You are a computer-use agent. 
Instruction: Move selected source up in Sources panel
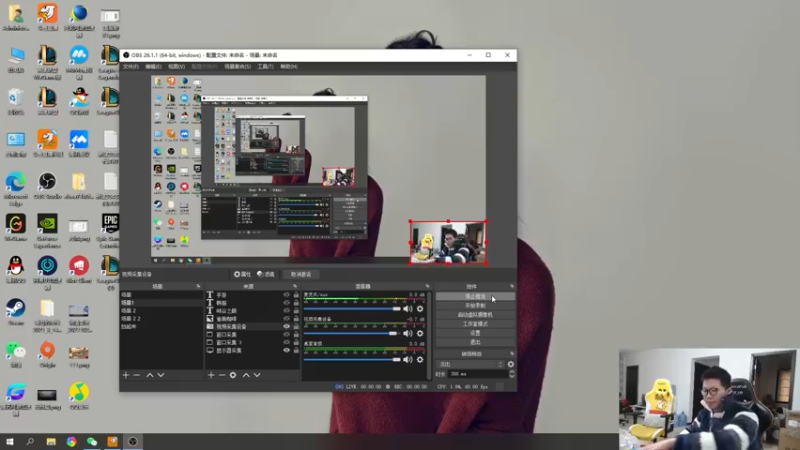(246, 375)
